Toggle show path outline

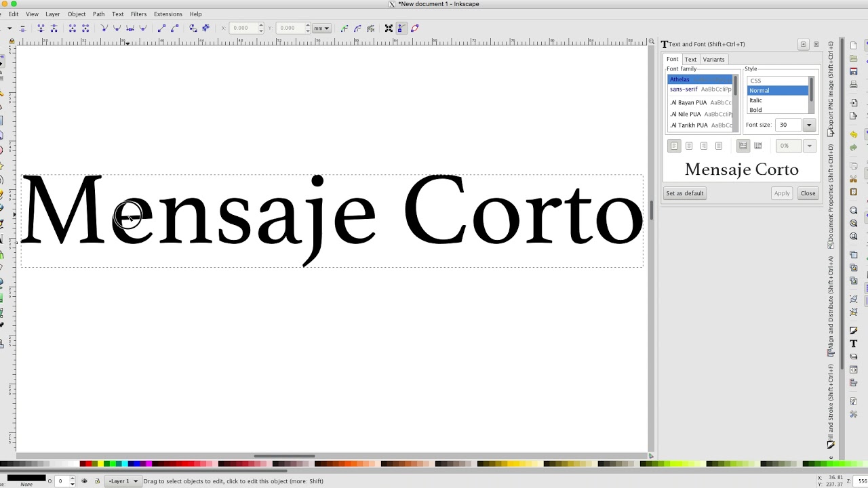(x=414, y=28)
